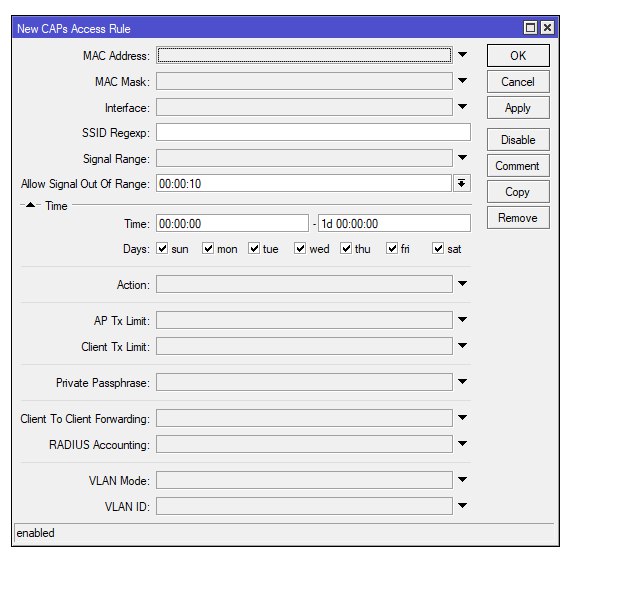Add a Comment to the rule

[518, 166]
